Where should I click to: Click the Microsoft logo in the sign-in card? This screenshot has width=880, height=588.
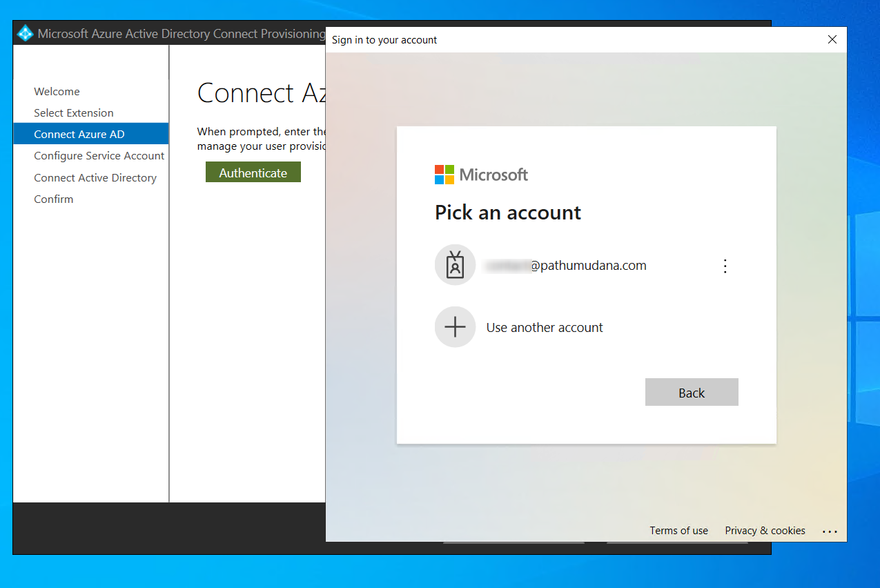click(481, 175)
